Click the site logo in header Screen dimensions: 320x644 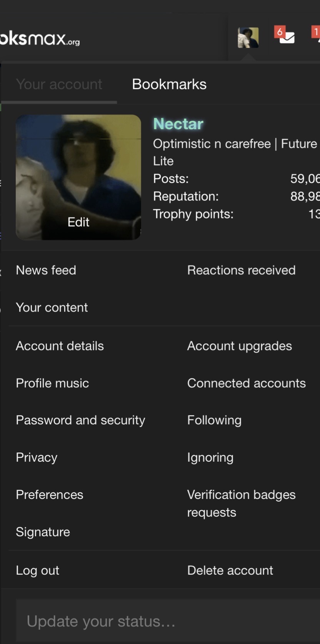point(40,39)
